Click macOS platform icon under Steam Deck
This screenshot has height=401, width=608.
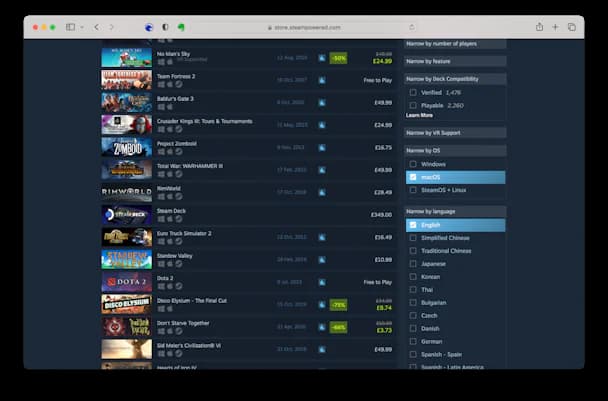(170, 219)
